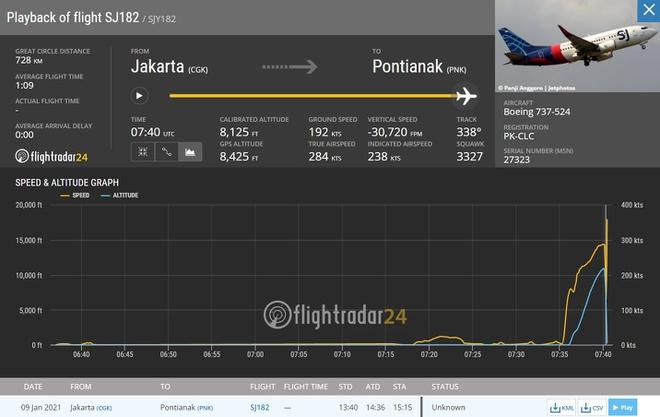Screen dimensions: 660x417
Task: Click the yellow playback progress bar
Action: (310, 96)
